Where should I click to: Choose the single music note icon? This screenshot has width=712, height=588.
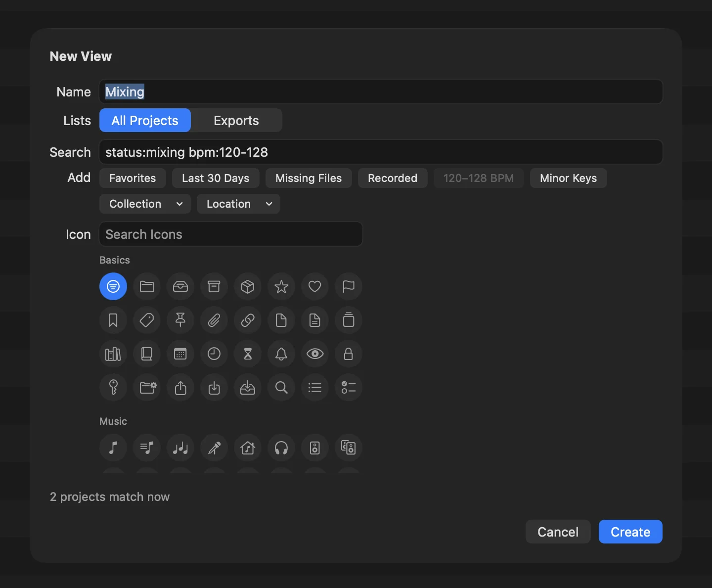(x=113, y=448)
